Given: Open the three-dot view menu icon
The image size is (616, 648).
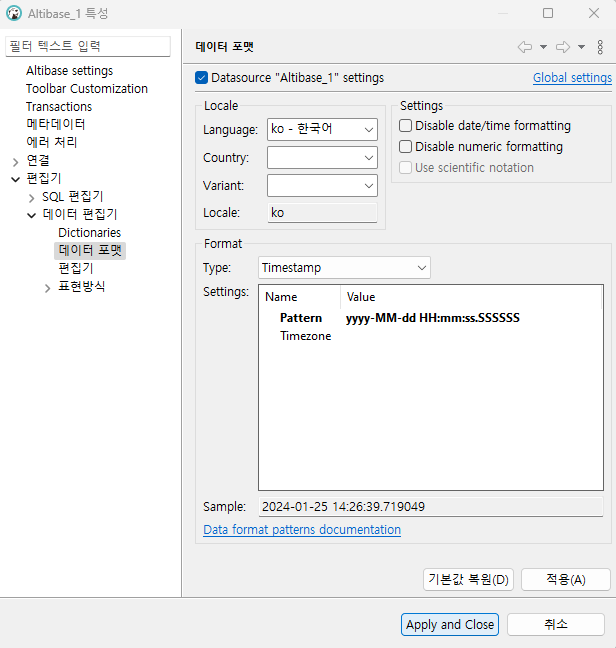Looking at the screenshot, I should pyautogui.click(x=600, y=47).
